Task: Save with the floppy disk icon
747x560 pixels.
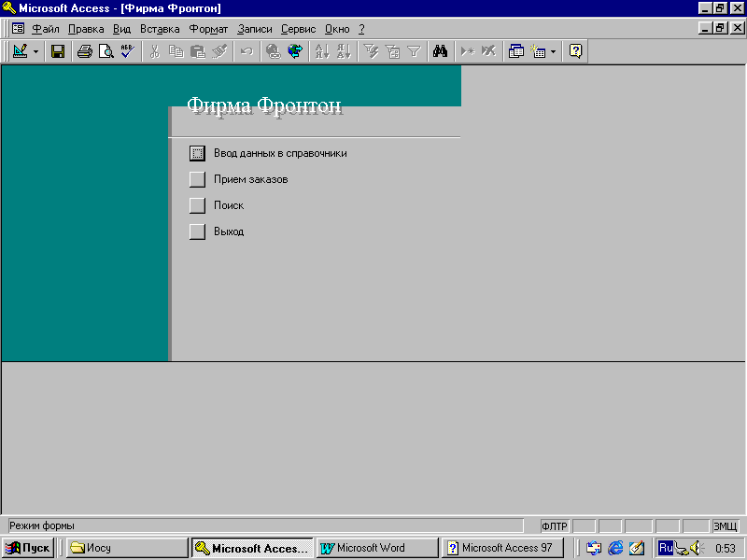Action: [x=58, y=51]
